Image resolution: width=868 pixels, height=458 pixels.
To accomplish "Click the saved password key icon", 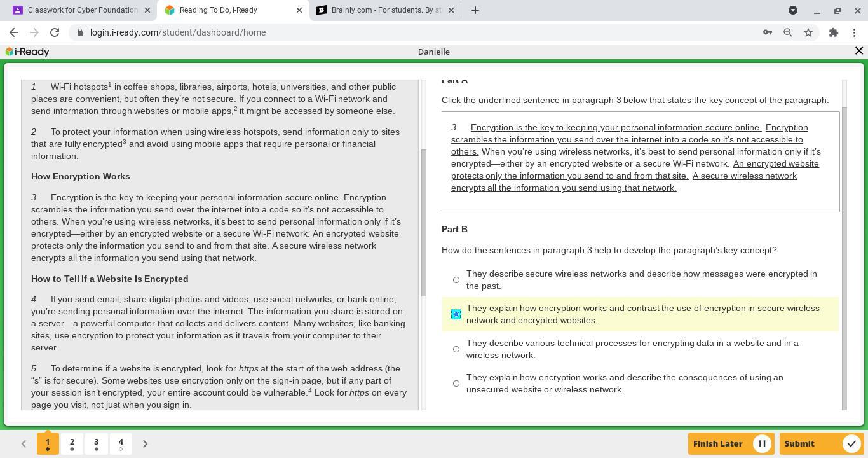I will click(768, 32).
